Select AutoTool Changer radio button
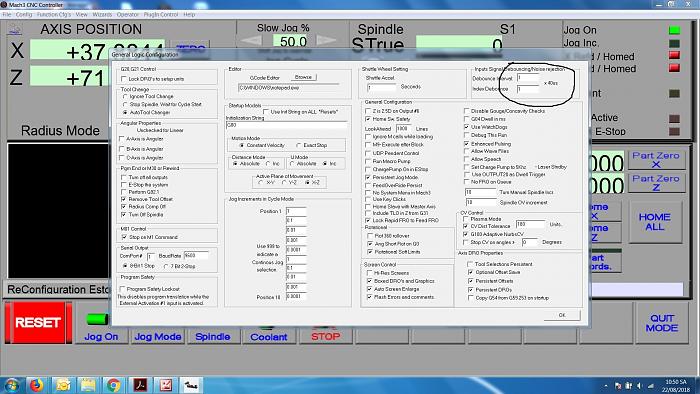 point(125,112)
